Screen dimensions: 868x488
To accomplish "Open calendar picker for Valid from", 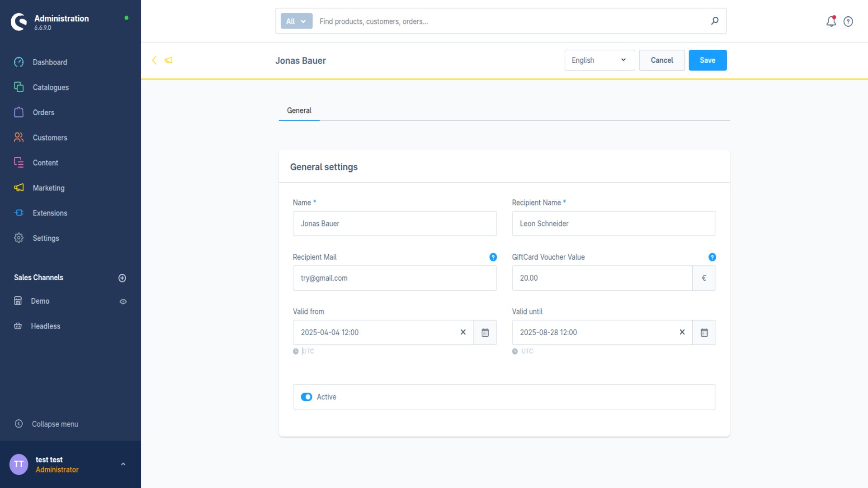I will tap(485, 333).
